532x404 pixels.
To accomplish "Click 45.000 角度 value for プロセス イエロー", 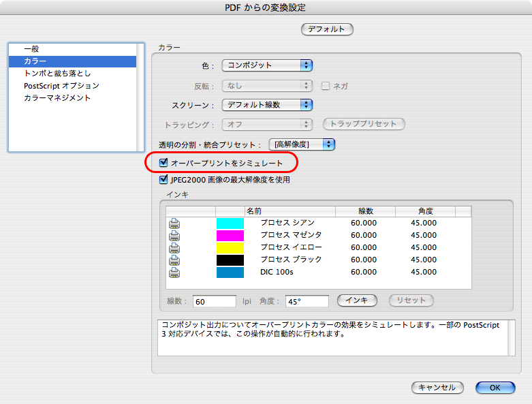I will click(424, 247).
